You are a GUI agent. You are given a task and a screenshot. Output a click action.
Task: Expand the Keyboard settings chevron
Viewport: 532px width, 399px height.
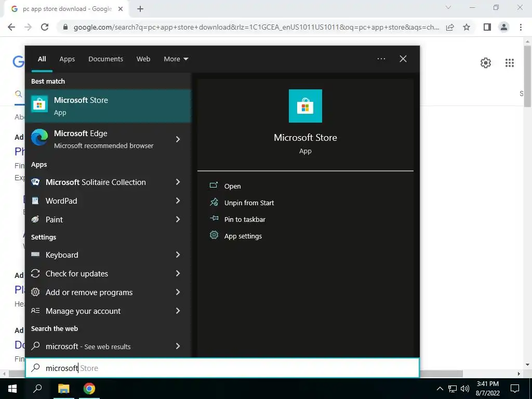click(178, 255)
